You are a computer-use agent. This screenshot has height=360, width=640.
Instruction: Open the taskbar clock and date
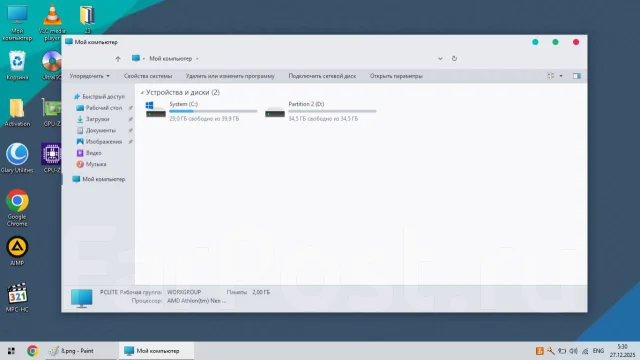[622, 351]
